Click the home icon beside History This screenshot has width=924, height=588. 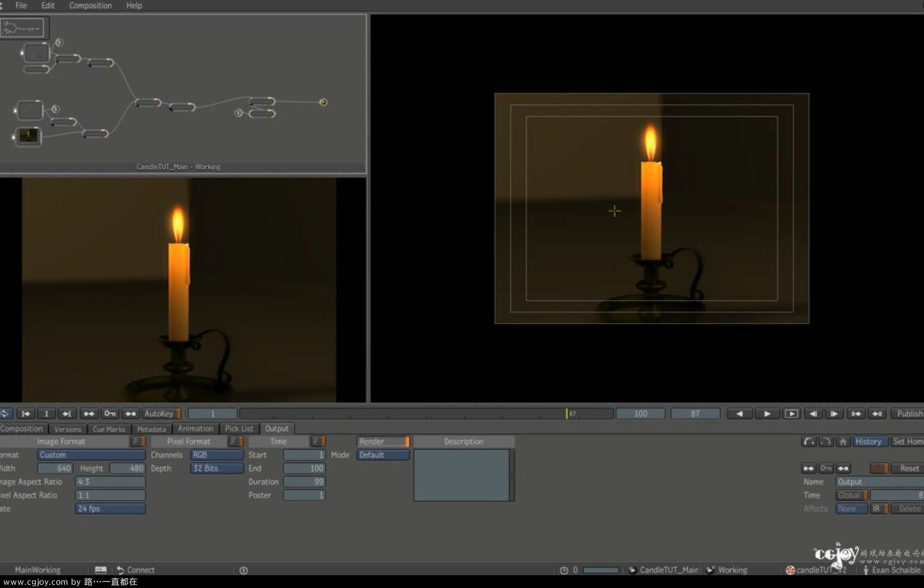coord(843,441)
